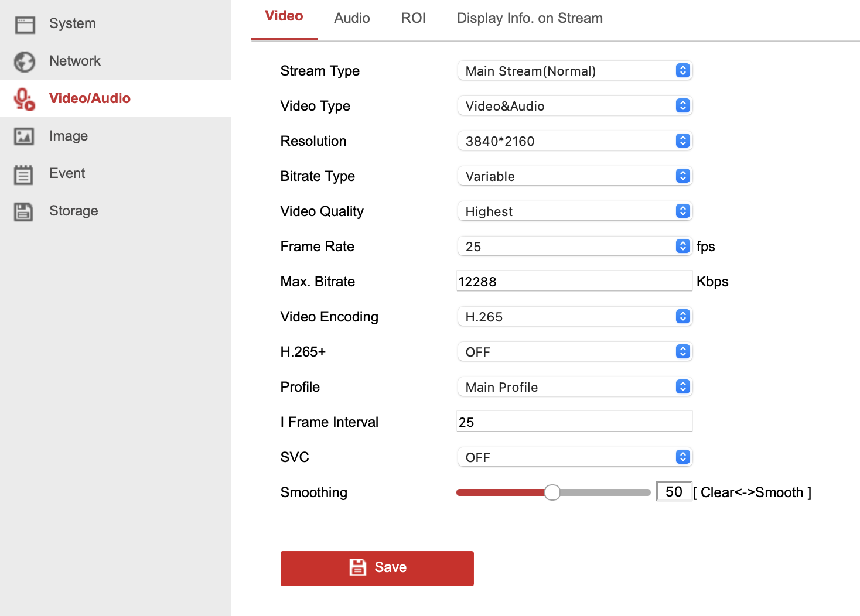Click the Max. Bitrate input field
The image size is (860, 616).
point(574,282)
